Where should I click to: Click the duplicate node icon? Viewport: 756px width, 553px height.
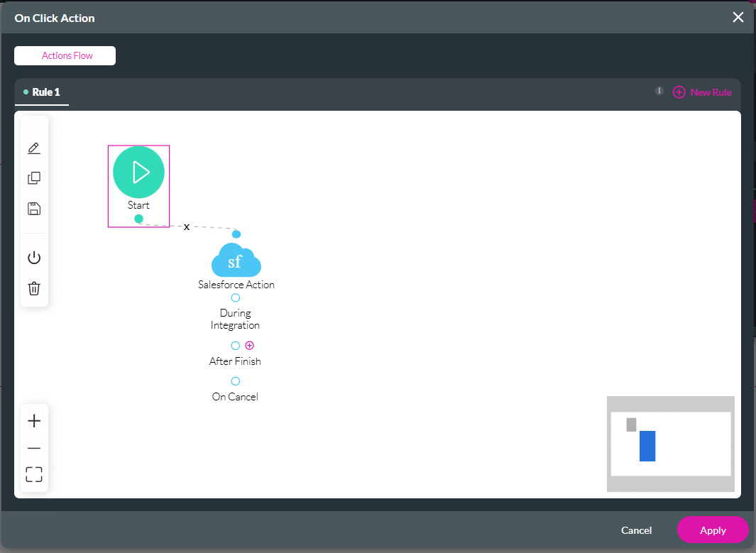34,178
